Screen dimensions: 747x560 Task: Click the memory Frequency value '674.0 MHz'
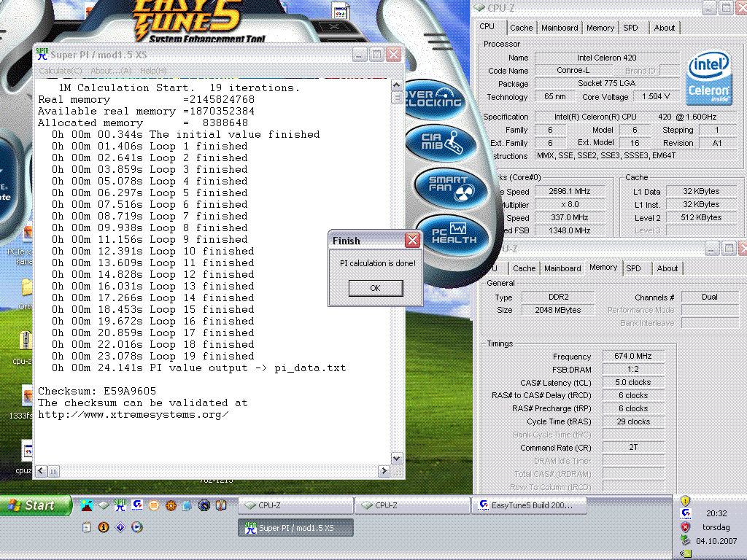(x=633, y=356)
